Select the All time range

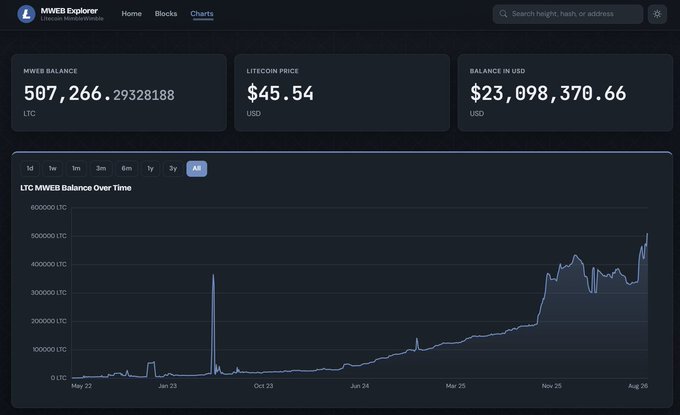point(196,168)
